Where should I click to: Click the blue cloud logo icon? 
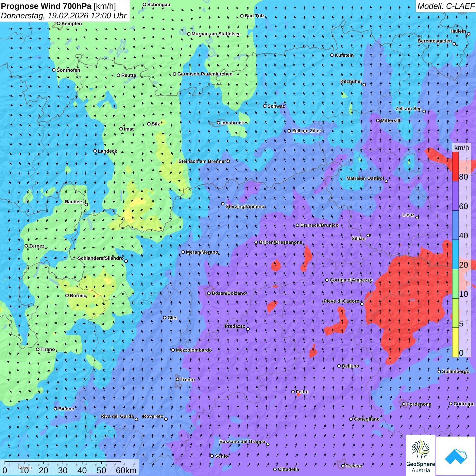tap(456, 456)
